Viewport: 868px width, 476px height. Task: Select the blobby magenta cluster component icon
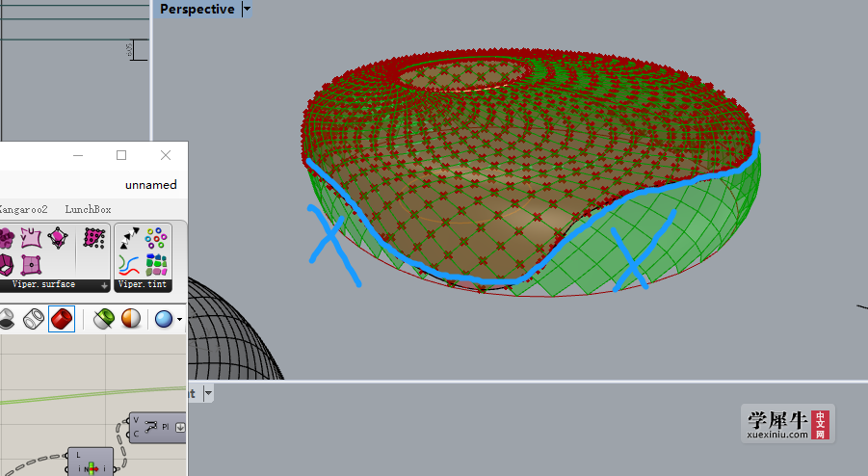[x=7, y=239]
